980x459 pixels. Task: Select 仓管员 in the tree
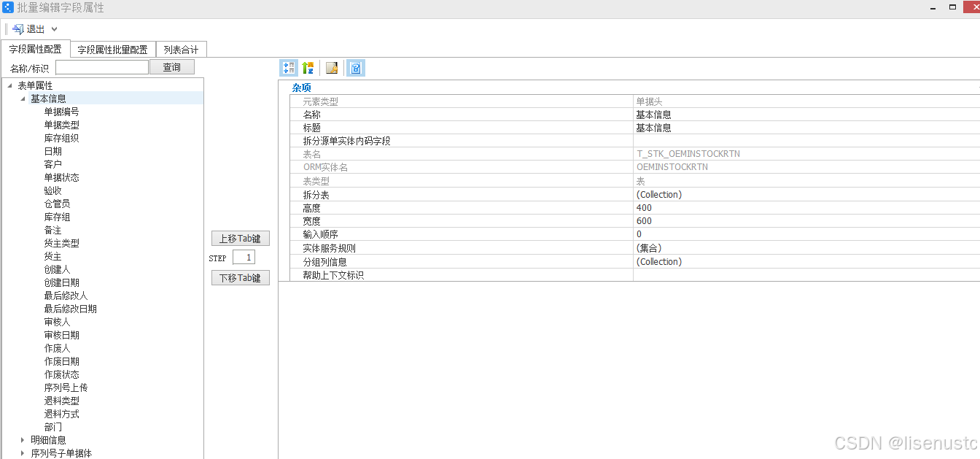tap(57, 204)
